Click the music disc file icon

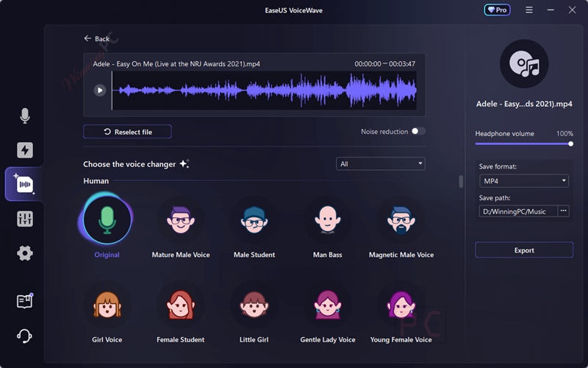[524, 64]
